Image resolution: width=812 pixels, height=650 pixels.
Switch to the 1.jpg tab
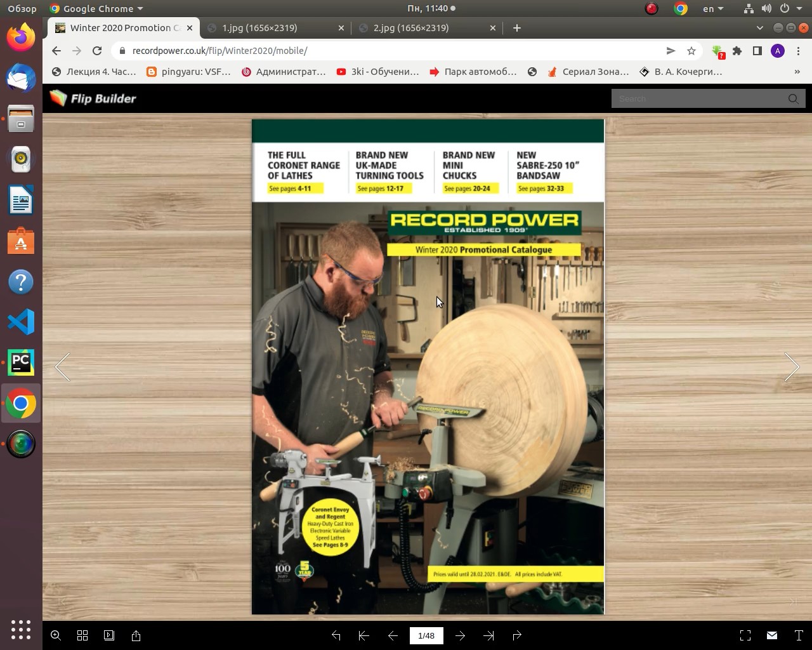pyautogui.click(x=260, y=28)
